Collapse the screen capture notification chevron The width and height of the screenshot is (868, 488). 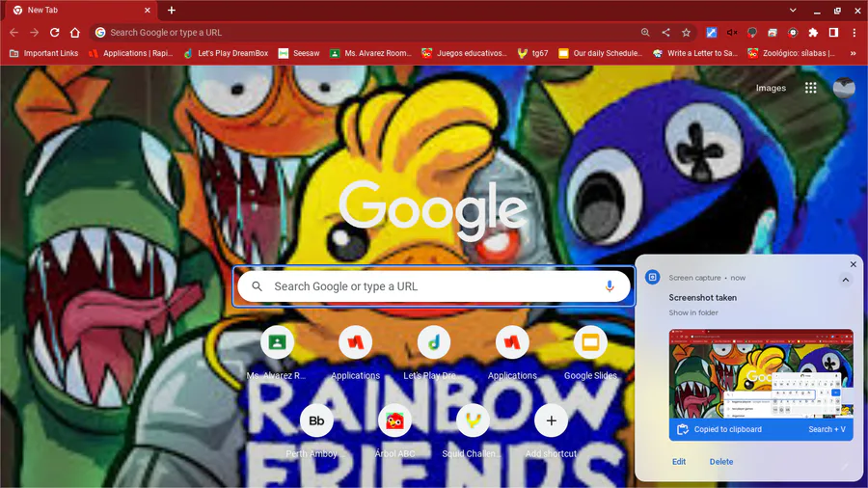845,280
